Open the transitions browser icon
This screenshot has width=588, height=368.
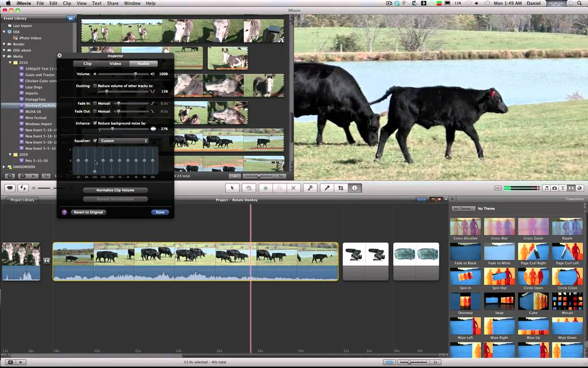(x=571, y=188)
